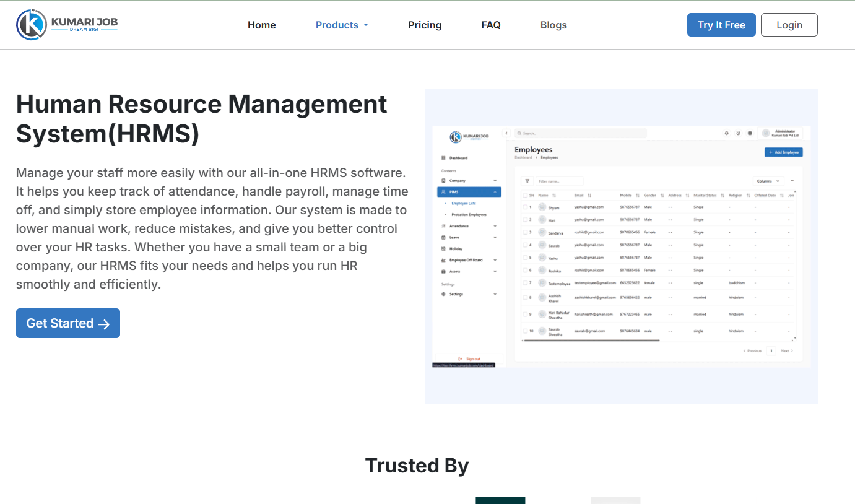Viewport: 855px width, 504px height.
Task: Tick the checkbox for employee row Shyam
Action: [525, 207]
